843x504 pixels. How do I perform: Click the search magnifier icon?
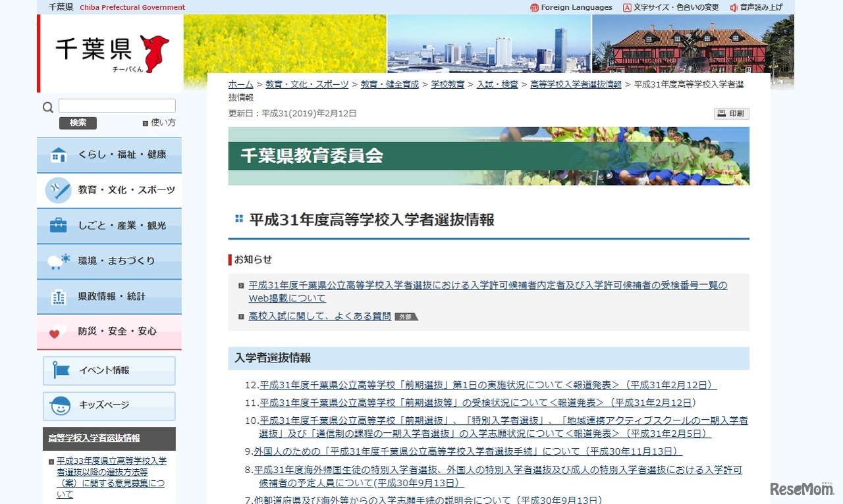[x=47, y=106]
